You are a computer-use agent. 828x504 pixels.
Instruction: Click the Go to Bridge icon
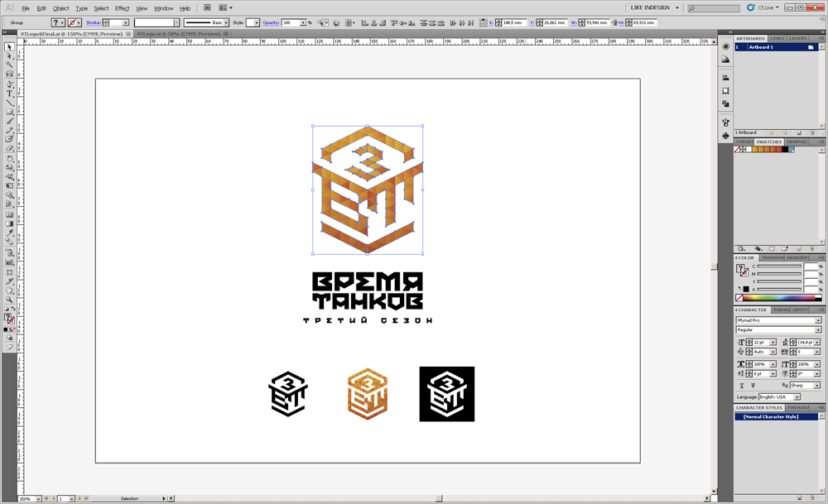208,7
